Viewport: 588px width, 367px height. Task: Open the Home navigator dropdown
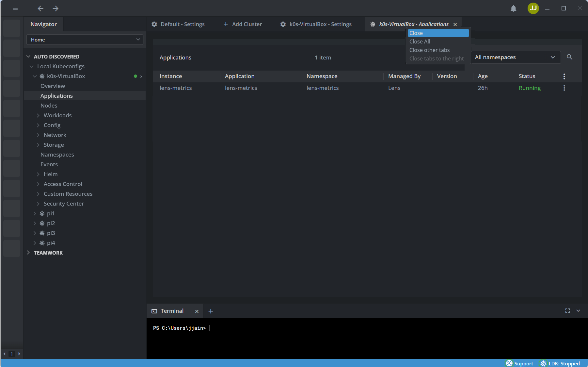pyautogui.click(x=85, y=40)
